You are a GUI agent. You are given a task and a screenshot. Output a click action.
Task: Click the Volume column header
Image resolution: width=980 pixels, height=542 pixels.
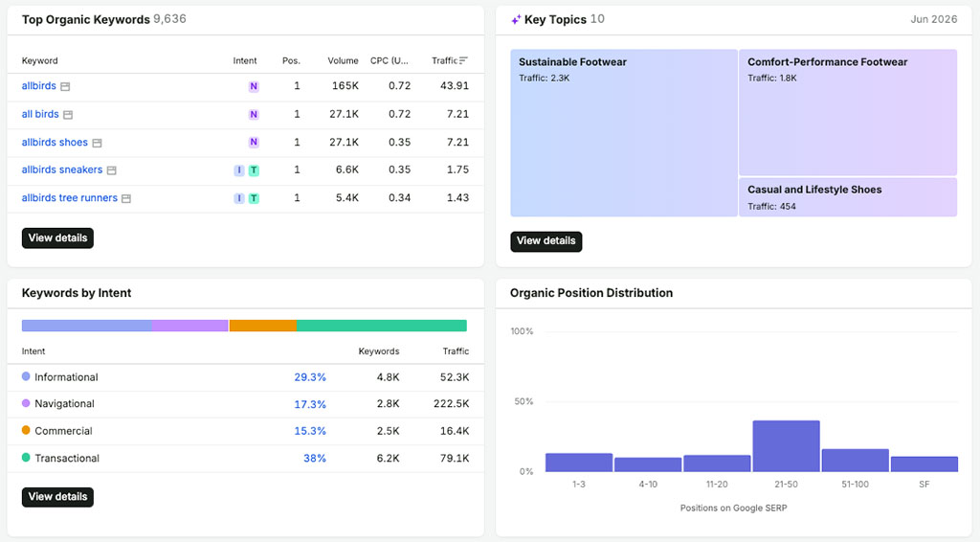(344, 60)
